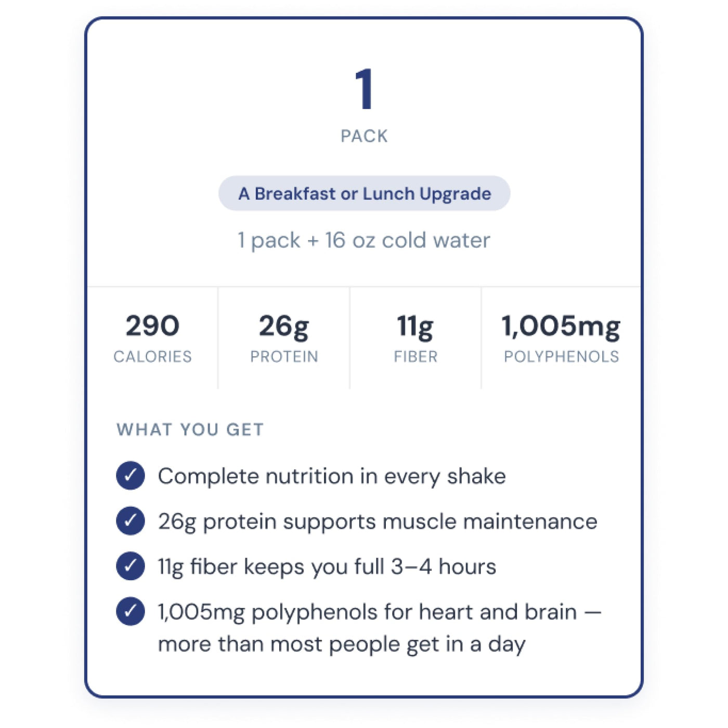Viewport: 728px width, 728px height.
Task: Click the FIBER label
Action: (415, 357)
